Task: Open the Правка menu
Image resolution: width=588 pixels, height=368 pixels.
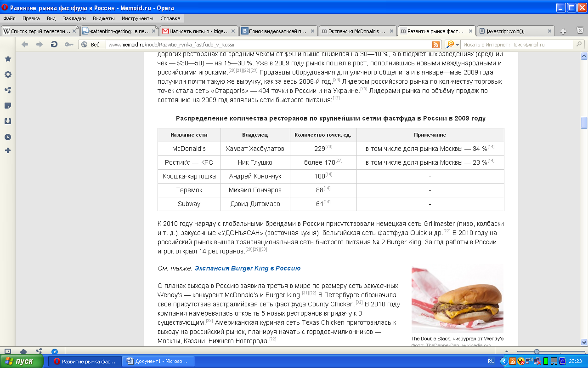Action: (x=31, y=18)
